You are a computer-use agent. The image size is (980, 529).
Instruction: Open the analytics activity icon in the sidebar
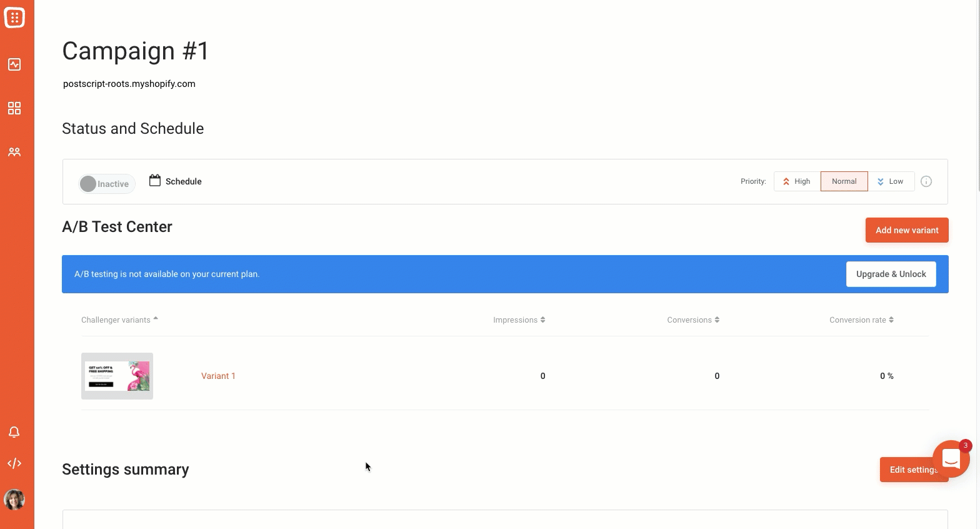[x=14, y=64]
